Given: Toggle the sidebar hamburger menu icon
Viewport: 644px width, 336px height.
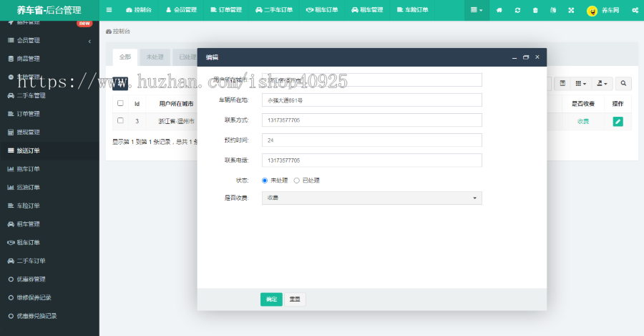Looking at the screenshot, I should [109, 10].
